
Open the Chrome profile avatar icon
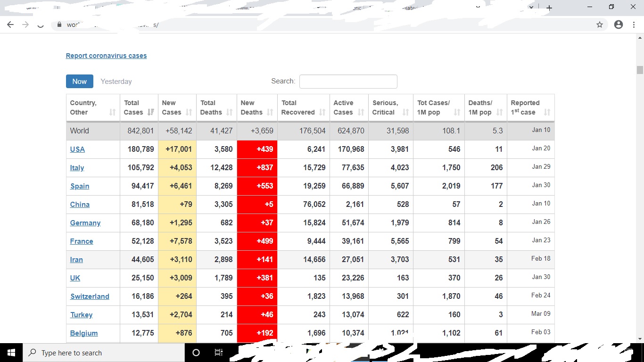pyautogui.click(x=619, y=25)
